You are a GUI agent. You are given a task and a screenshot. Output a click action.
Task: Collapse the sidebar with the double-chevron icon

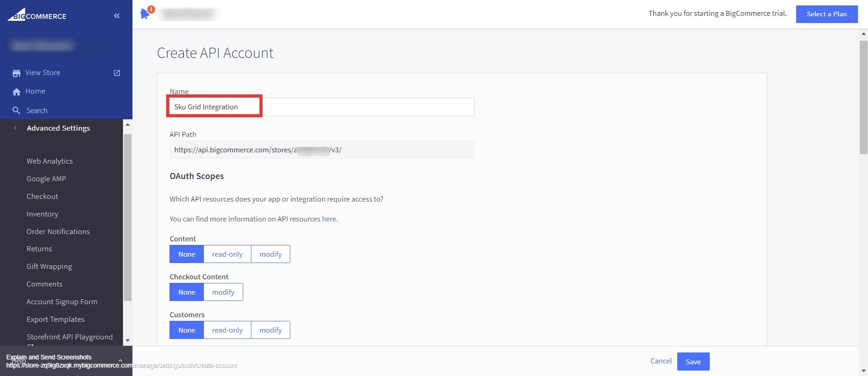[x=117, y=16]
